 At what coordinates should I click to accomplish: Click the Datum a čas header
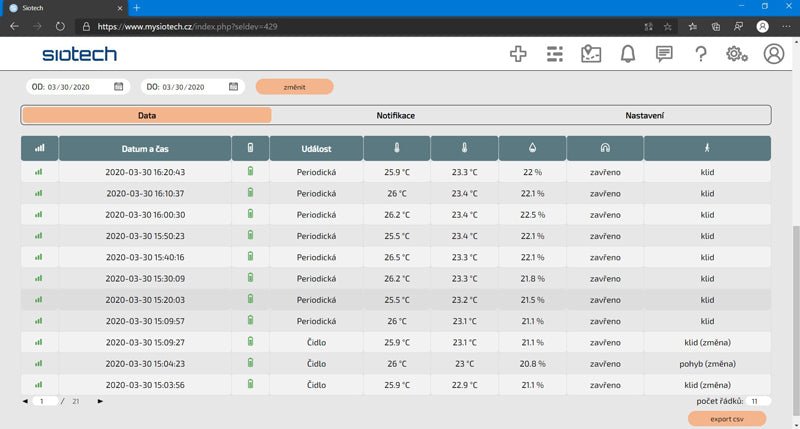point(145,148)
